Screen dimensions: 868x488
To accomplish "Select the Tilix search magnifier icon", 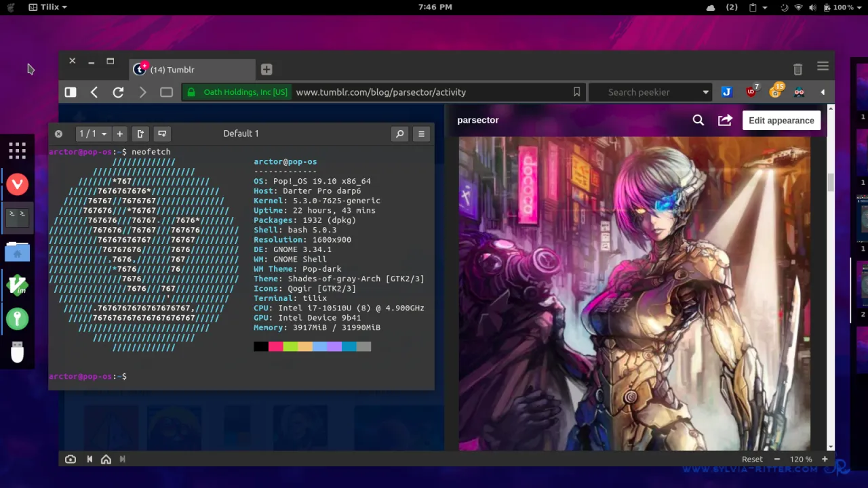I will [x=399, y=134].
